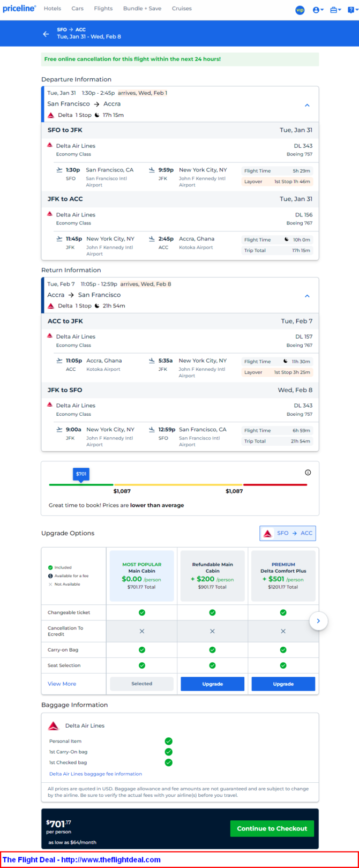359x868 pixels.
Task: Click the takeoff icon beside 11:05p
Action: click(59, 361)
